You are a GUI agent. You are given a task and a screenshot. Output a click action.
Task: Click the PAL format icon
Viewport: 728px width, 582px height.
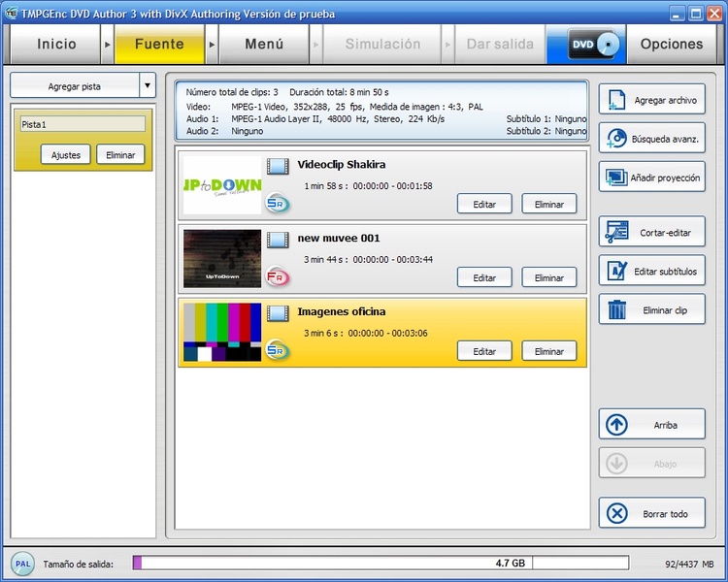click(x=22, y=564)
